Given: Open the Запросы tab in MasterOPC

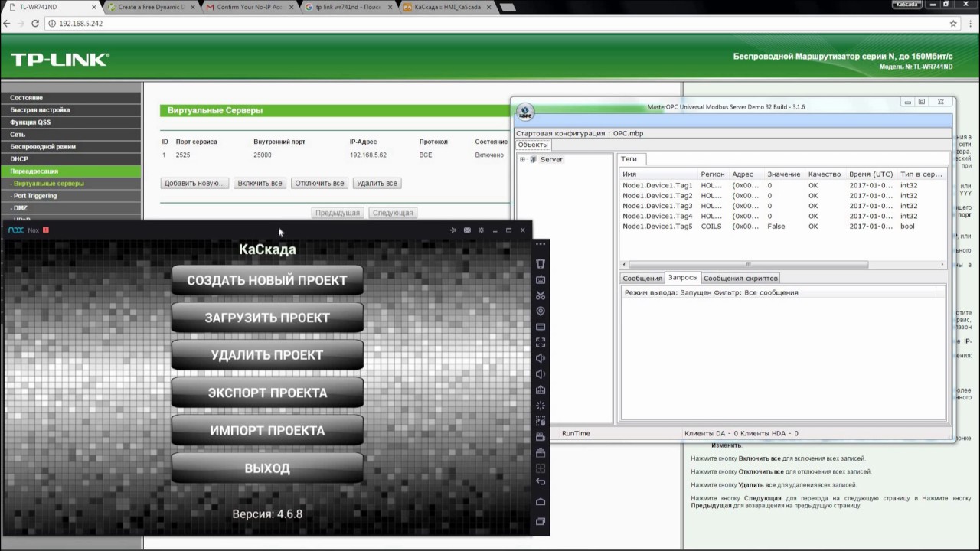Looking at the screenshot, I should [683, 278].
